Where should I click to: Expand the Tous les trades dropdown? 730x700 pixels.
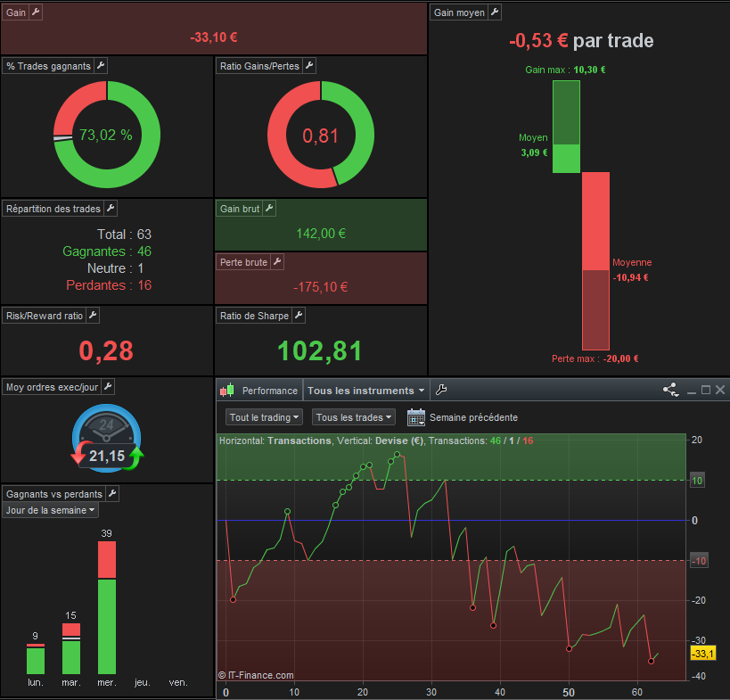[353, 417]
